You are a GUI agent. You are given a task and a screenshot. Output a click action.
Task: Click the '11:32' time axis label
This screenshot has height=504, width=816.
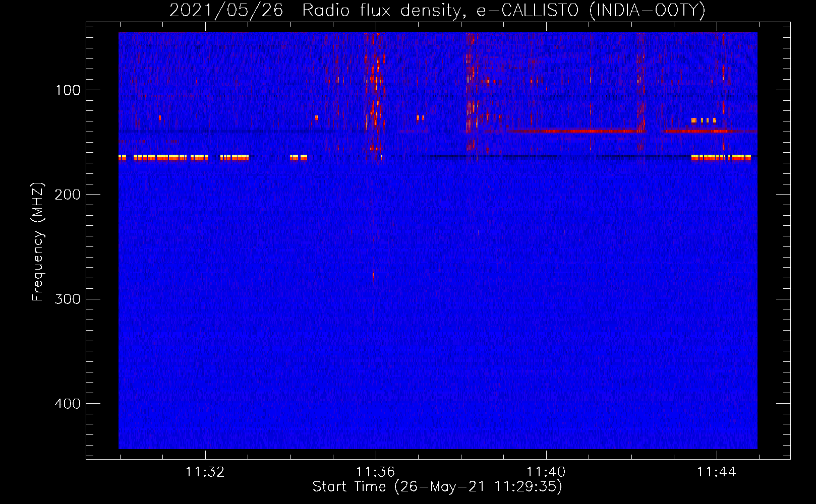pos(205,472)
